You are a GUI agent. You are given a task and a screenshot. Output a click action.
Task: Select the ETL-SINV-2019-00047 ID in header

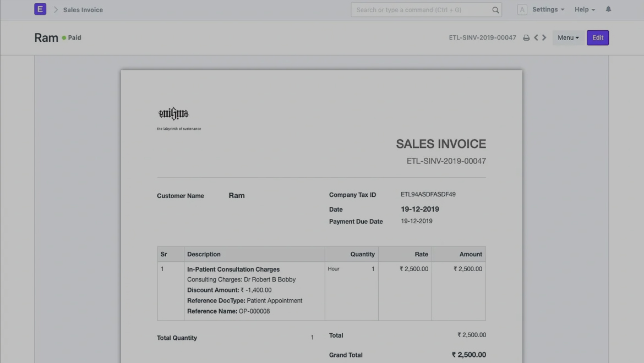pyautogui.click(x=482, y=38)
